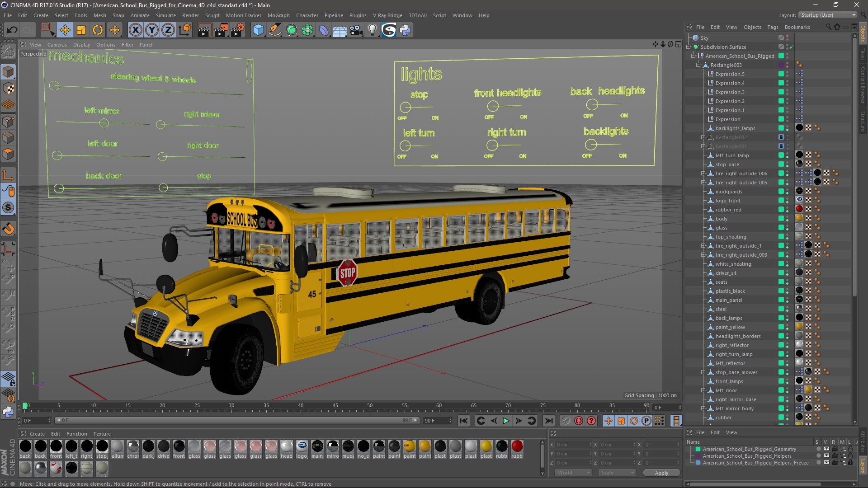Click the Record Active Objects button

(566, 421)
